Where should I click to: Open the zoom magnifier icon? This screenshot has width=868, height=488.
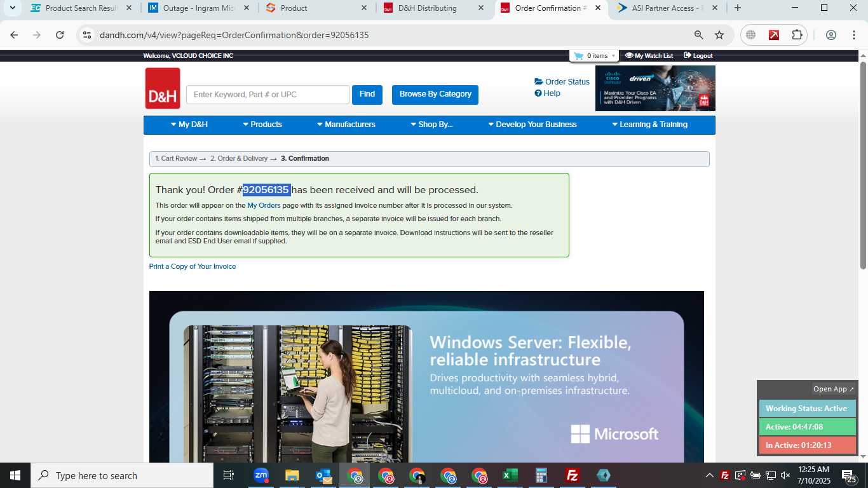[698, 35]
